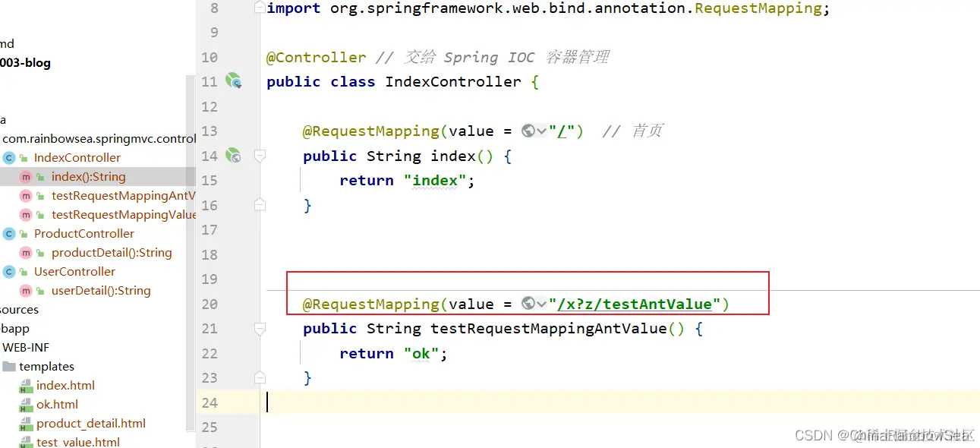Click the IndexController class name on line 11
The width and height of the screenshot is (980, 448).
click(x=453, y=81)
